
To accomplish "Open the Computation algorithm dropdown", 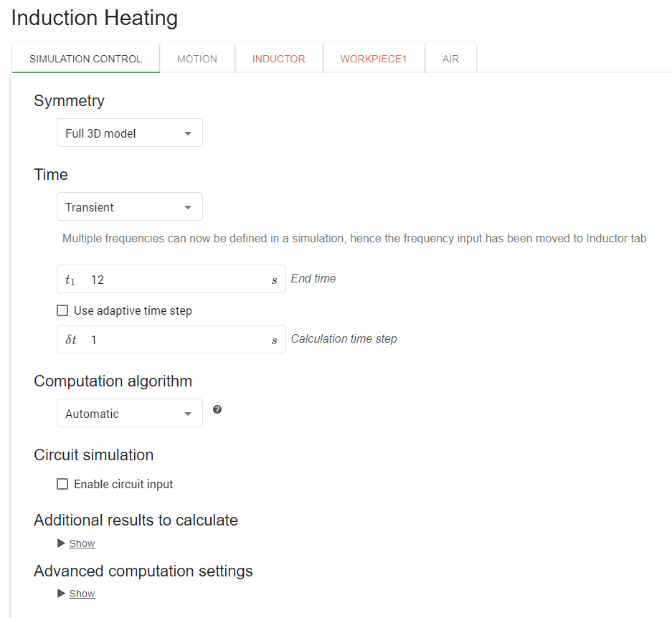I will pos(129,414).
